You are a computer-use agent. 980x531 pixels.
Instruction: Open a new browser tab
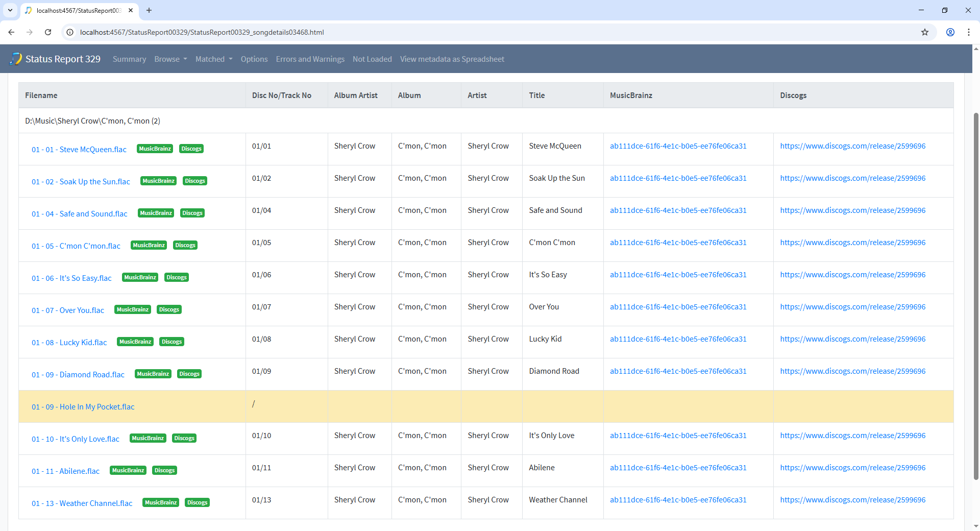pyautogui.click(x=149, y=10)
